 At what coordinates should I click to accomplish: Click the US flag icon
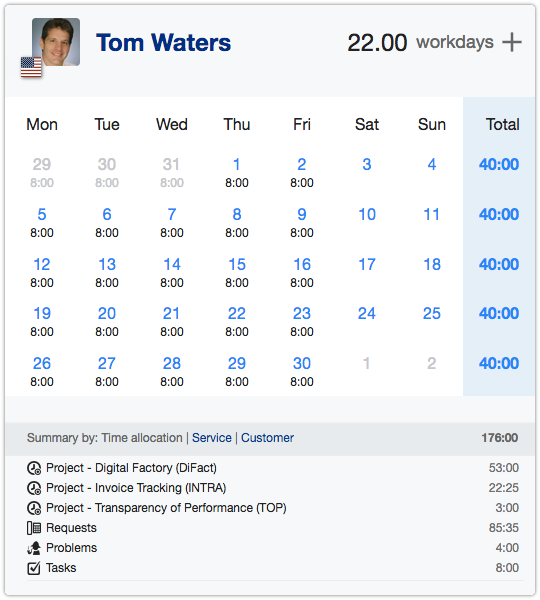(31, 67)
